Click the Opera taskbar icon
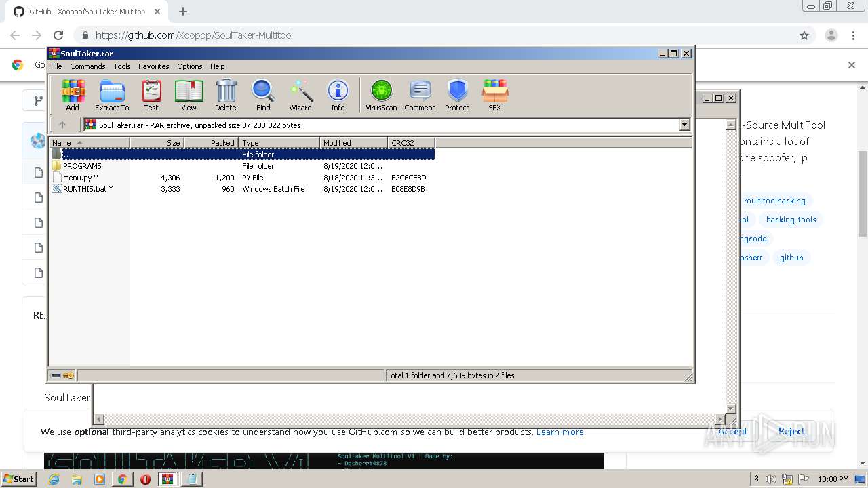Viewport: 868px width, 488px height. (x=145, y=479)
